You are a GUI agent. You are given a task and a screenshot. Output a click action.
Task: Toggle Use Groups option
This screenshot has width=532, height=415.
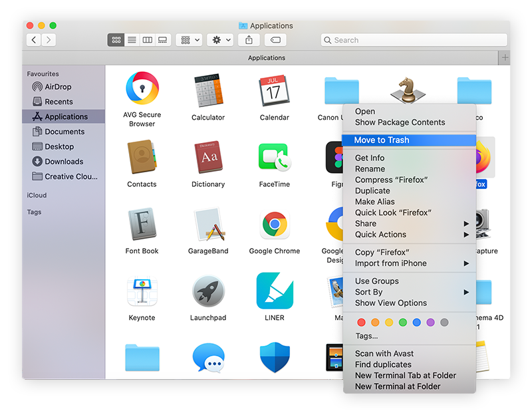(x=409, y=281)
